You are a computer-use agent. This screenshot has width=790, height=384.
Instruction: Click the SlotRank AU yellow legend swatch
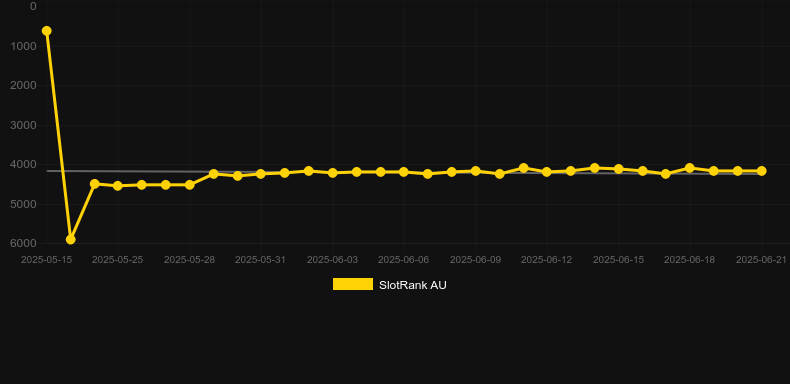[353, 284]
